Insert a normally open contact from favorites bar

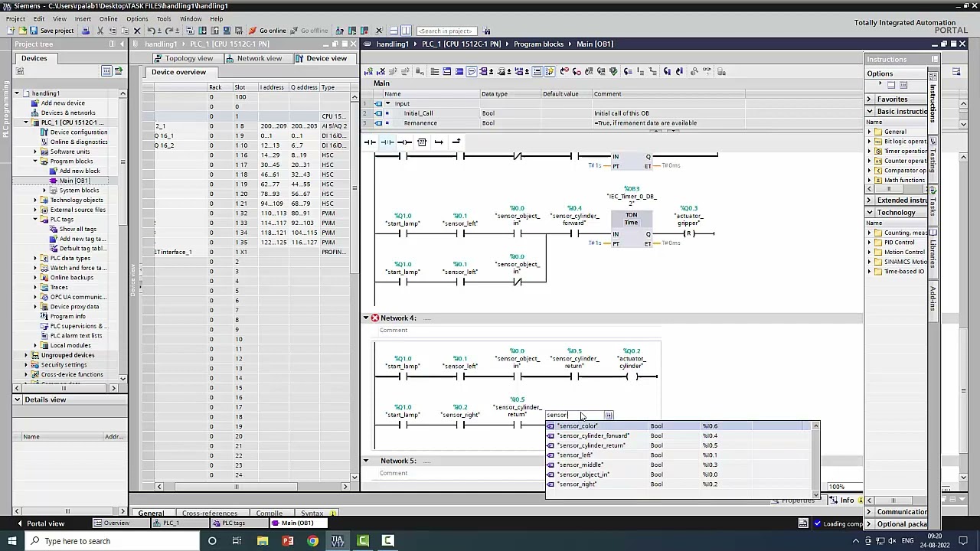tap(370, 142)
